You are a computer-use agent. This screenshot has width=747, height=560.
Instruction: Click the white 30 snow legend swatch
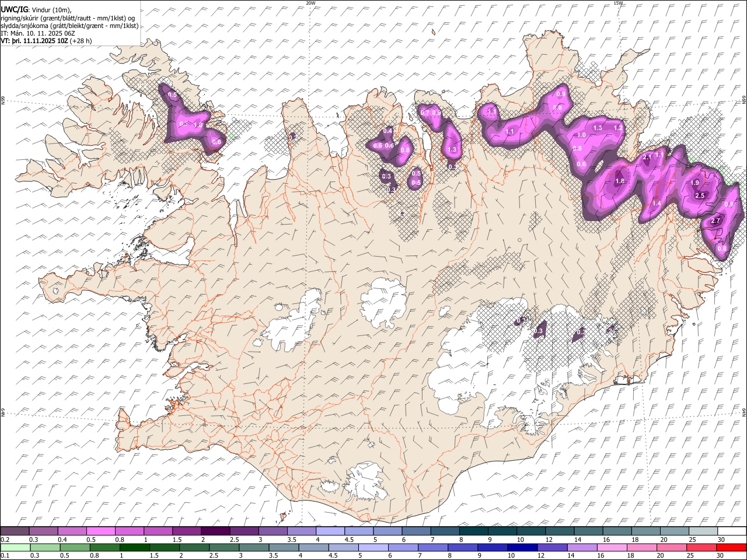coord(732,531)
